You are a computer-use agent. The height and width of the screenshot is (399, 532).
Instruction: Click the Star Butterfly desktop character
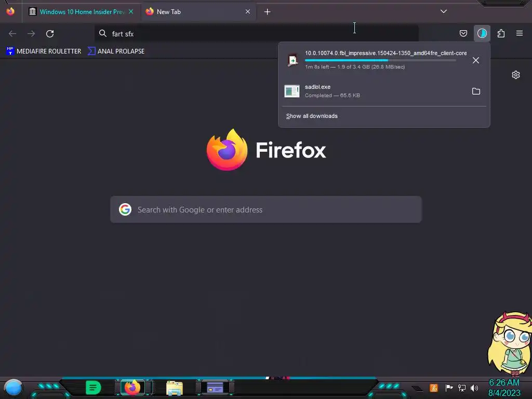[510, 343]
